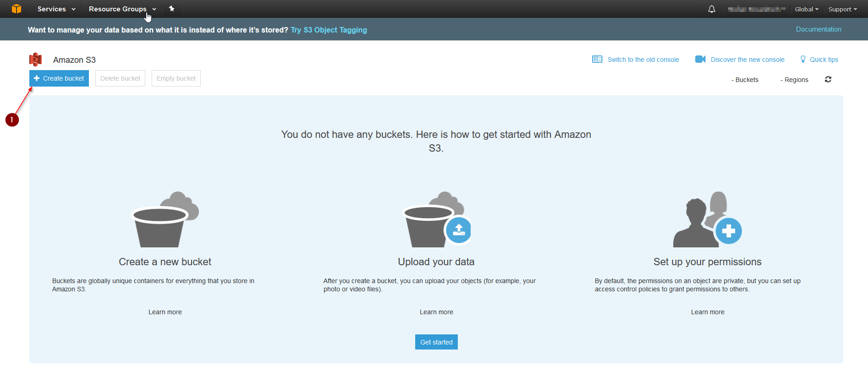868x388 pixels.
Task: Click the AWS cube logo icon
Action: coord(16,9)
